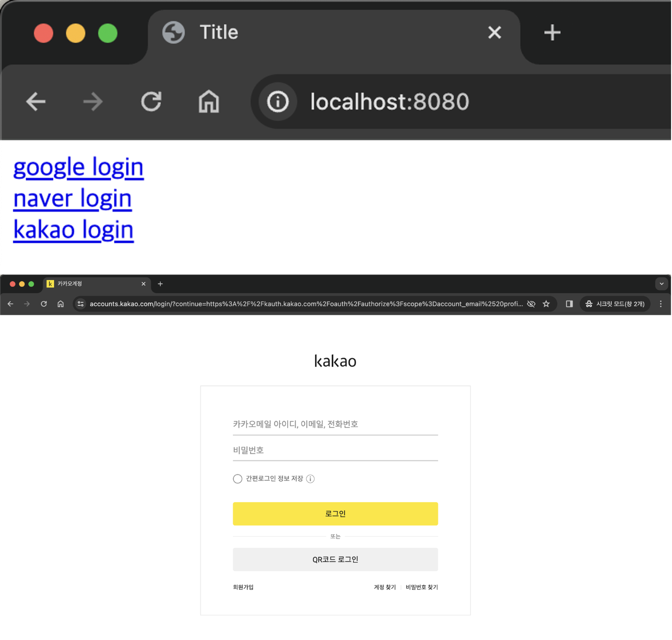The width and height of the screenshot is (672, 640).
Task: Click the yellow 로그인 button
Action: point(335,514)
